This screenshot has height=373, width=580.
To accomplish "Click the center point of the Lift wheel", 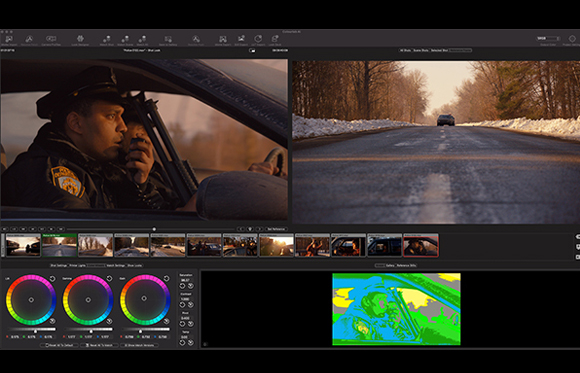I will tap(31, 300).
